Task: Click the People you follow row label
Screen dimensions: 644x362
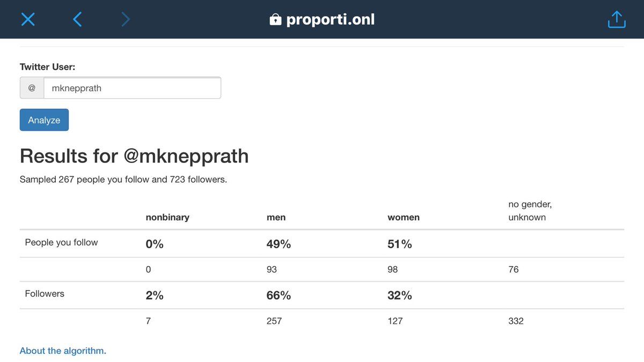Action: (x=61, y=242)
